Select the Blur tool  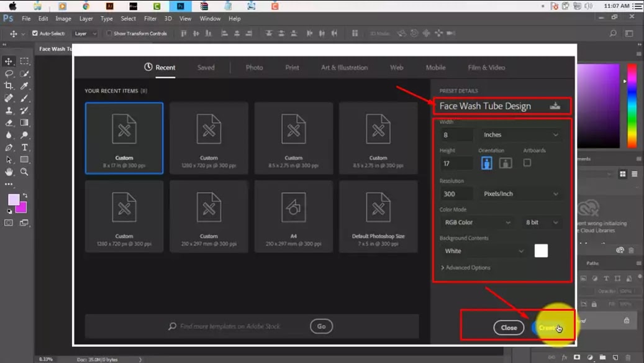coord(8,135)
